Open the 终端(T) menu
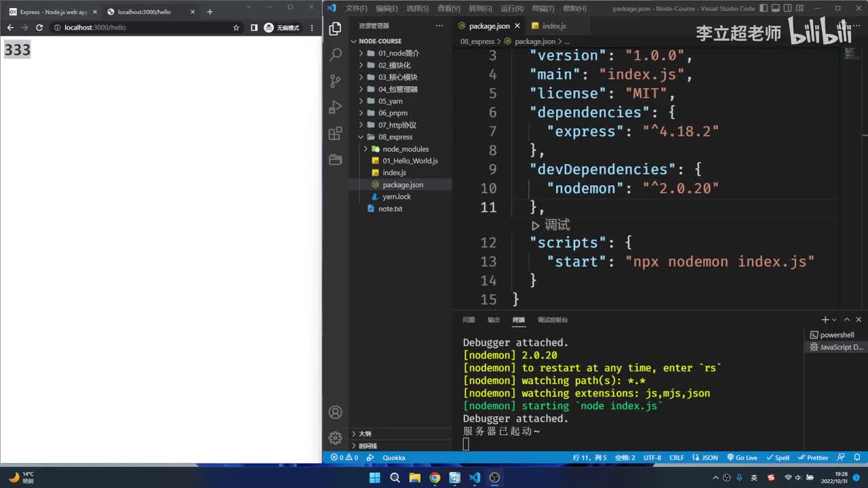 pos(542,8)
